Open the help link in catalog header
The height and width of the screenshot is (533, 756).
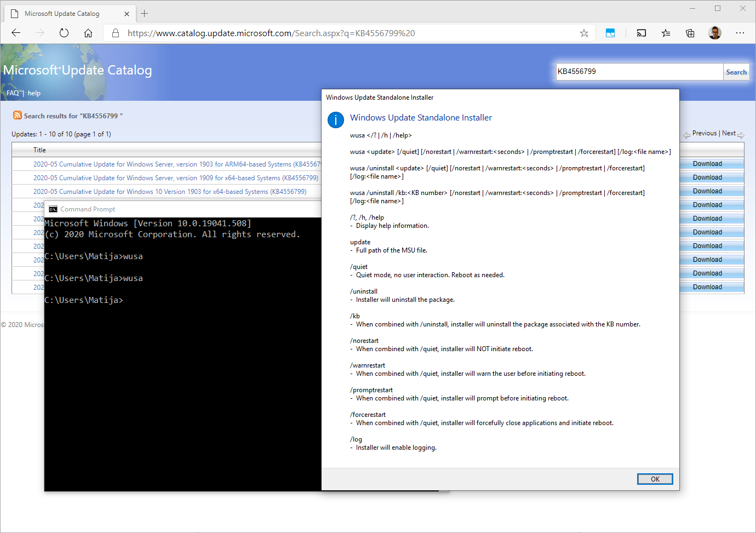[x=34, y=93]
